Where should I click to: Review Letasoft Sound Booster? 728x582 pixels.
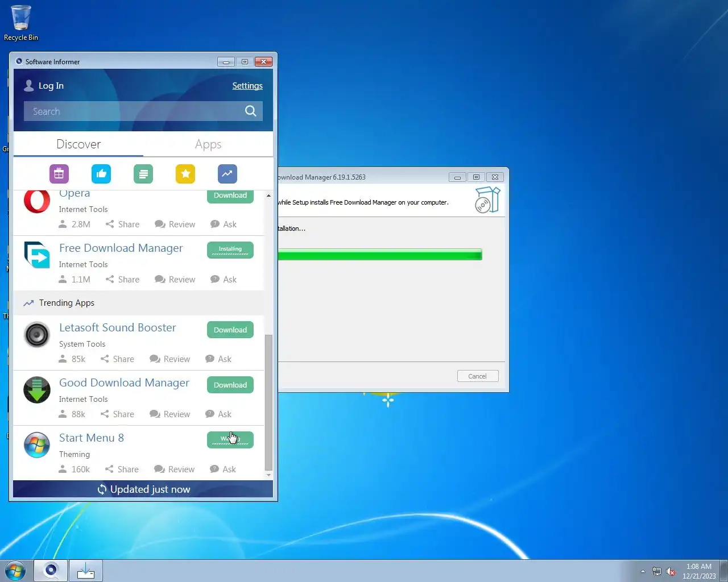pyautogui.click(x=170, y=359)
